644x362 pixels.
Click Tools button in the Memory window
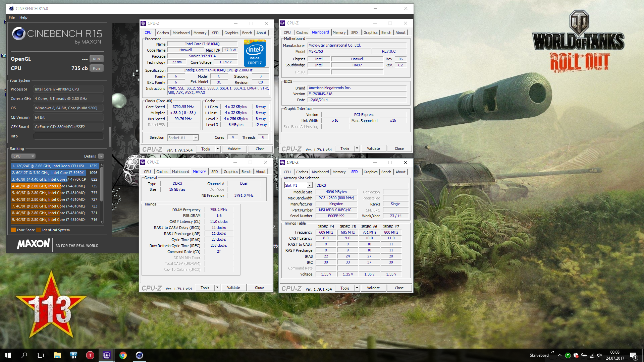coord(205,288)
